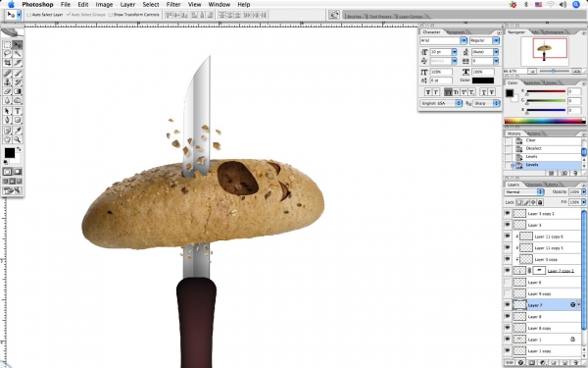Swap foreground and background colors
The image size is (588, 368).
(x=19, y=149)
